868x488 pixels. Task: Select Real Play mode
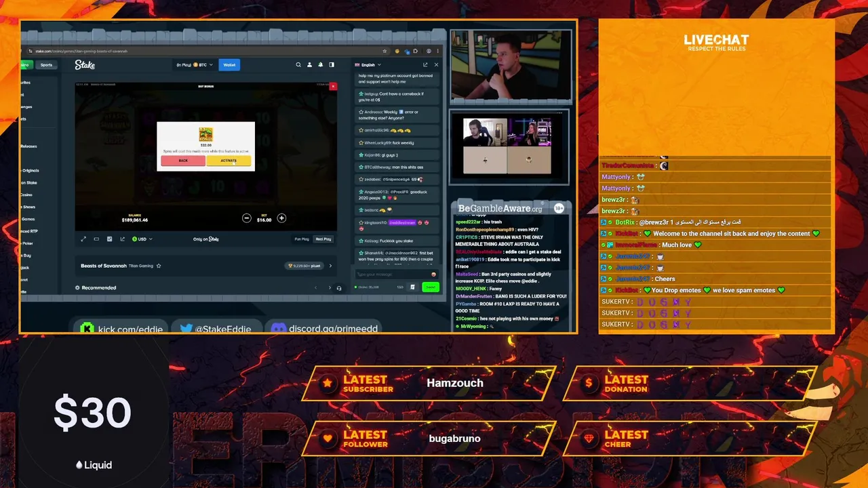coord(323,239)
